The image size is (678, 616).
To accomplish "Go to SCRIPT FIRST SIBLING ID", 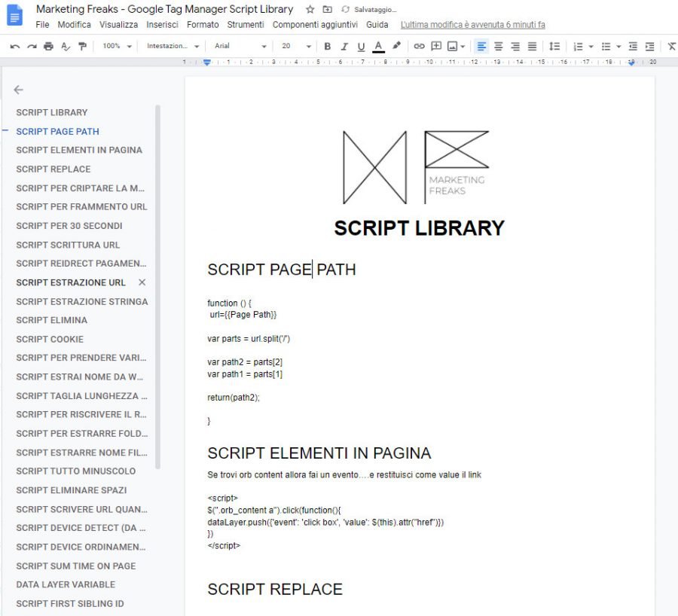I will click(x=70, y=603).
